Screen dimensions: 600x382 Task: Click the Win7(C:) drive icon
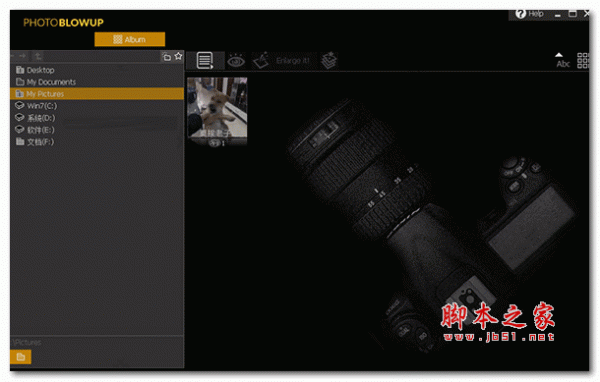(20, 105)
